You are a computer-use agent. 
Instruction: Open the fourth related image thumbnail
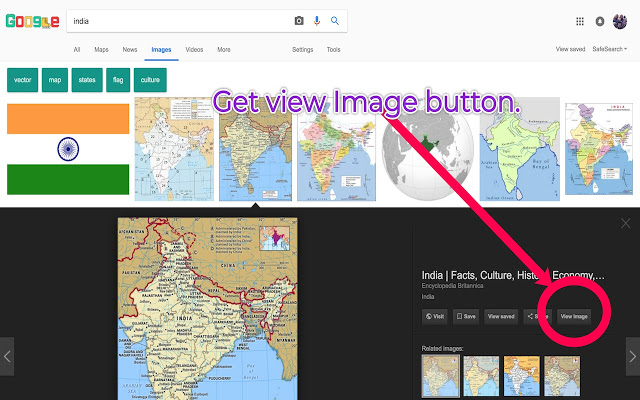(562, 376)
